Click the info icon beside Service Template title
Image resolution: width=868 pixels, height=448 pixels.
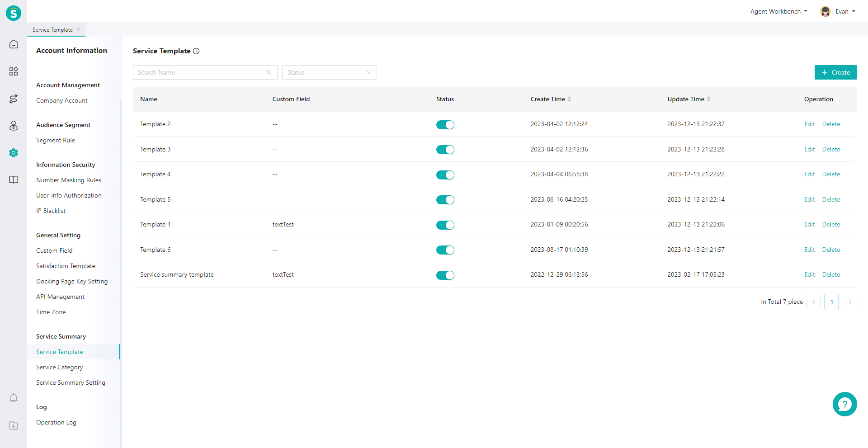(196, 51)
